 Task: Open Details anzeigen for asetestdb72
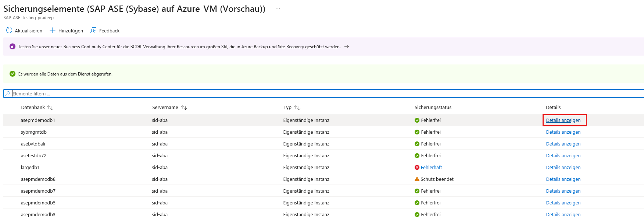click(x=563, y=155)
